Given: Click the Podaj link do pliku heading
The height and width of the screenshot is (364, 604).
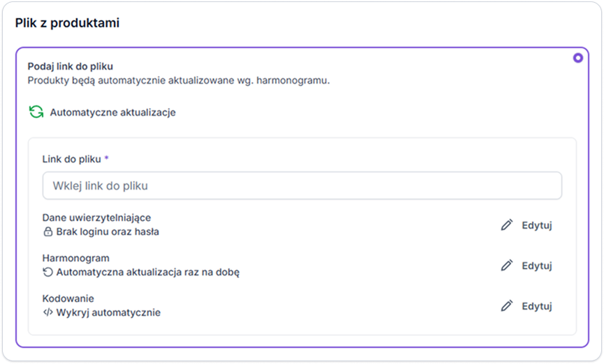Looking at the screenshot, I should 70,66.
